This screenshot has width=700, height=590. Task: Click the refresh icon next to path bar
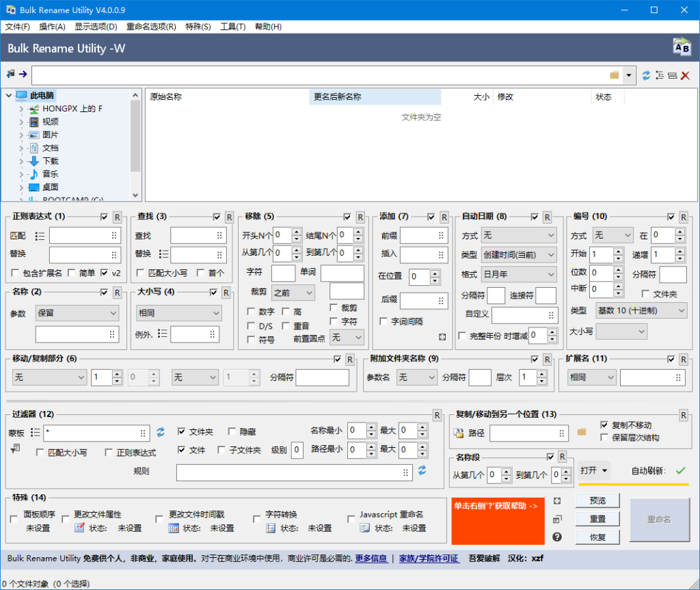click(646, 75)
